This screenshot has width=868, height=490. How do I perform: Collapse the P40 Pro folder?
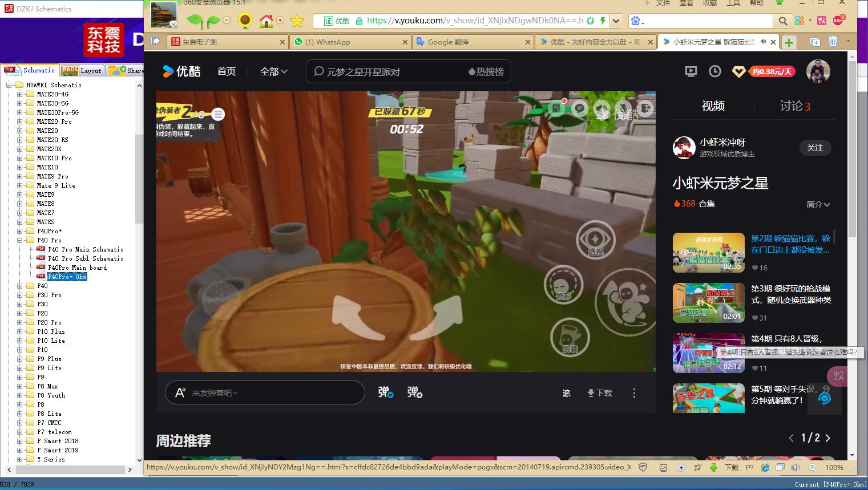tap(20, 240)
